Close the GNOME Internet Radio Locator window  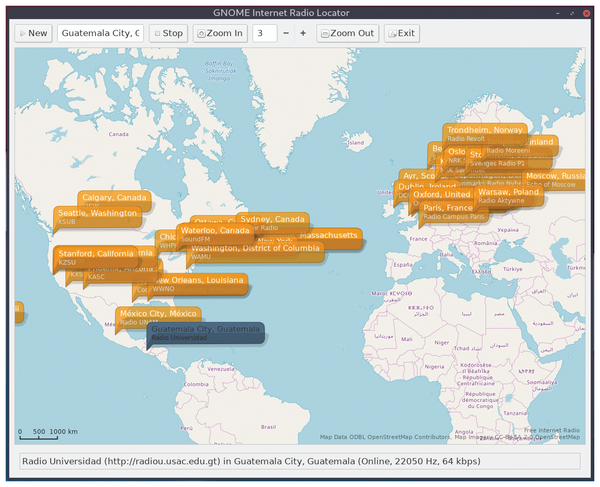pos(586,13)
